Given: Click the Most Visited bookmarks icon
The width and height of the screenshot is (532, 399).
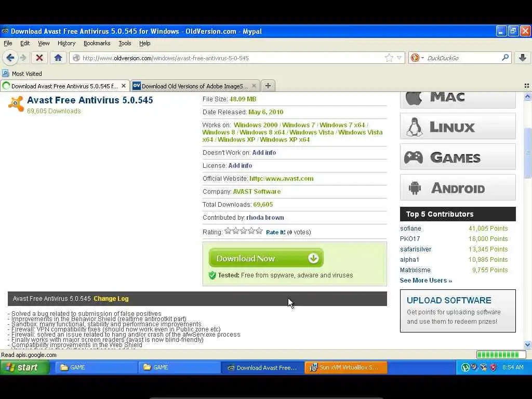Looking at the screenshot, I should tap(6, 74).
